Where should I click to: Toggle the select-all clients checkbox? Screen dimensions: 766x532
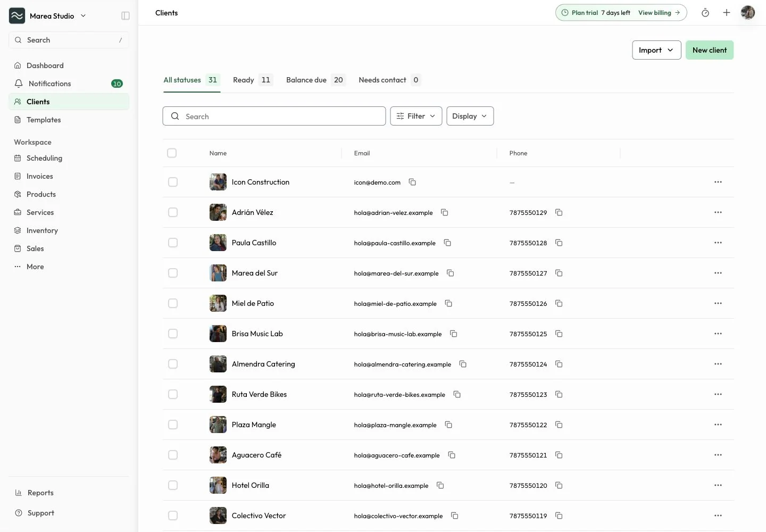172,153
